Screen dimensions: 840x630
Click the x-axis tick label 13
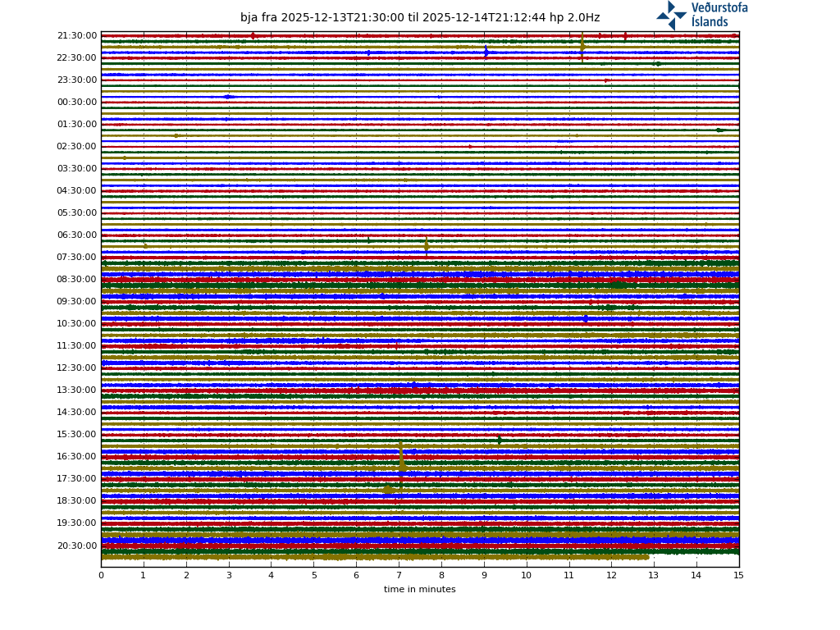[x=654, y=576]
